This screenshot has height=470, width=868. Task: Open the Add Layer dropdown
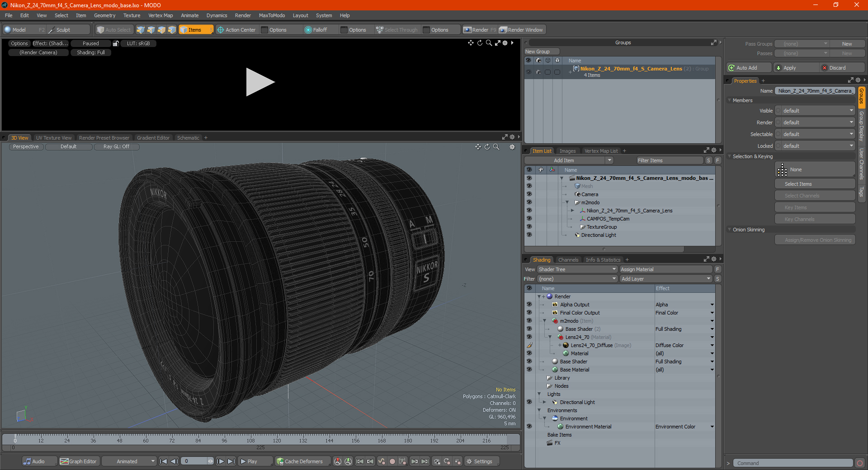click(x=666, y=279)
